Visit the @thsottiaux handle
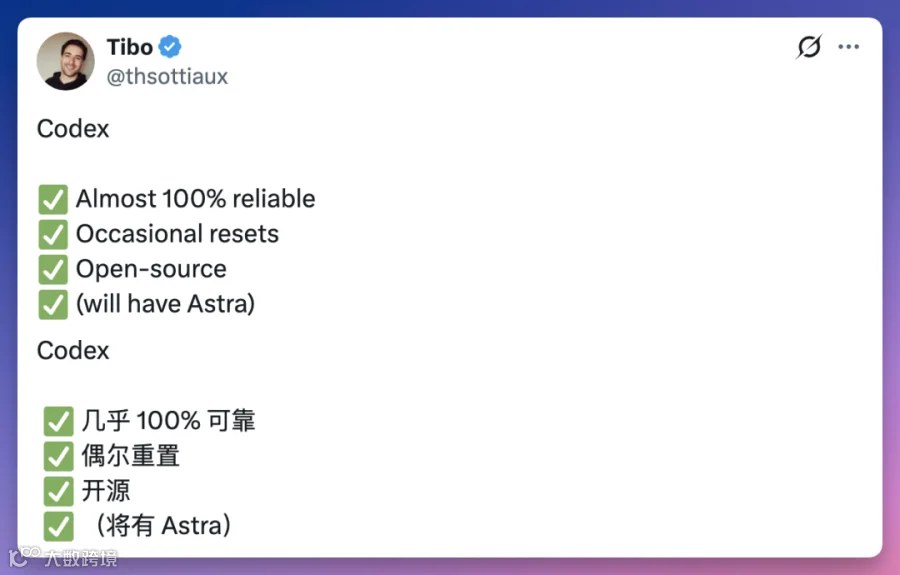900x575 pixels. pyautogui.click(x=167, y=76)
